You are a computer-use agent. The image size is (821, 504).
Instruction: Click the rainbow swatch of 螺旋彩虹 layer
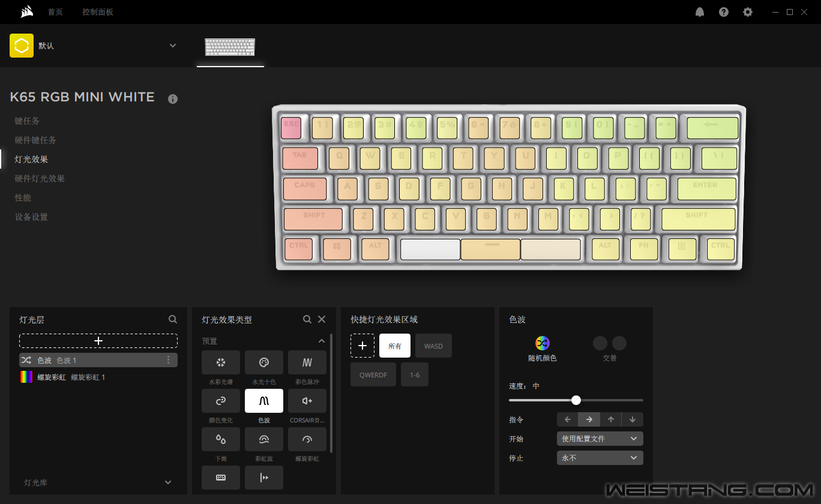point(26,377)
